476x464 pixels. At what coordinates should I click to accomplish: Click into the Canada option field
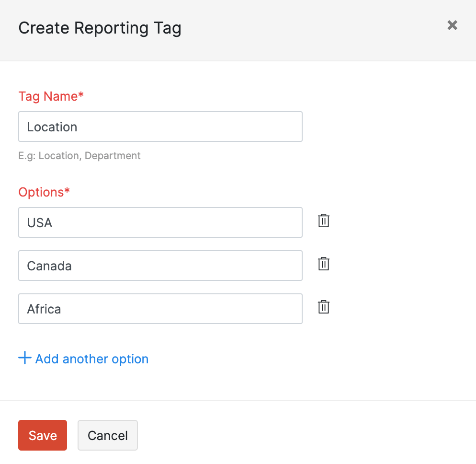click(160, 266)
